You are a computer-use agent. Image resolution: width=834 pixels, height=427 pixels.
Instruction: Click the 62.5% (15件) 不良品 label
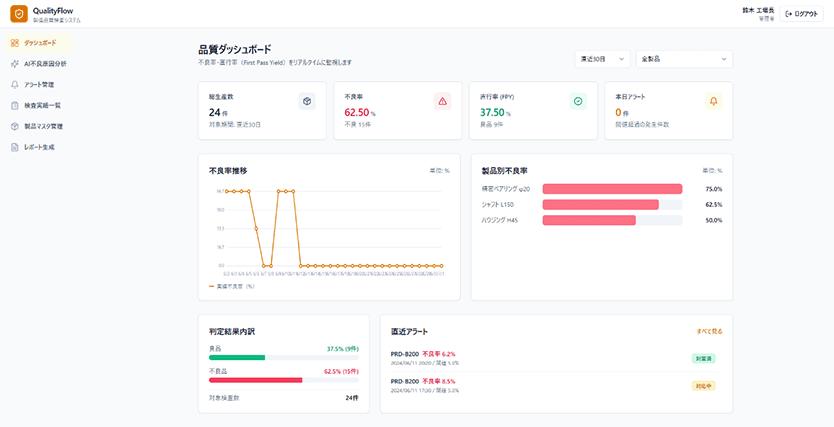pyautogui.click(x=341, y=372)
